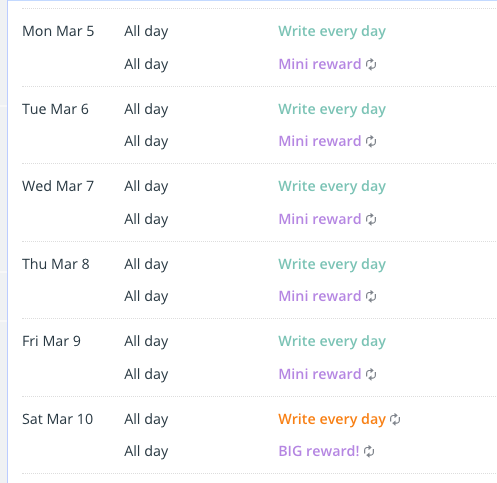Open Mini reward event on Thu Mar 8
Viewport: 497px width, 483px height.
click(320, 296)
